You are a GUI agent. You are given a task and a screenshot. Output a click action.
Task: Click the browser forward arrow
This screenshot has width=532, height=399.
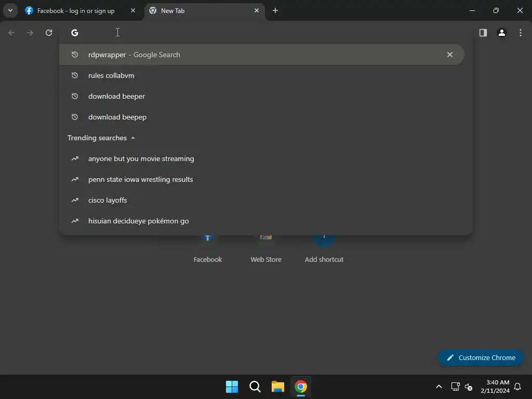tap(30, 33)
